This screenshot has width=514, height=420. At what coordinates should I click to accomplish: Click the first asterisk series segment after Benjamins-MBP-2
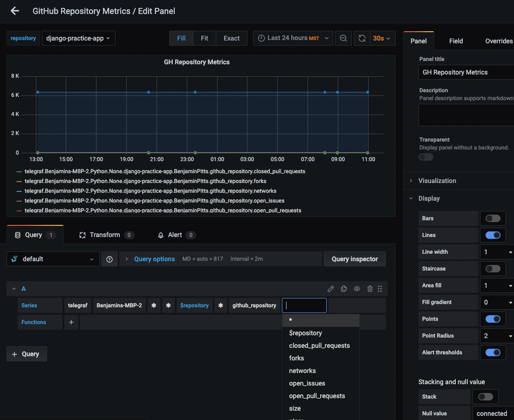[154, 305]
